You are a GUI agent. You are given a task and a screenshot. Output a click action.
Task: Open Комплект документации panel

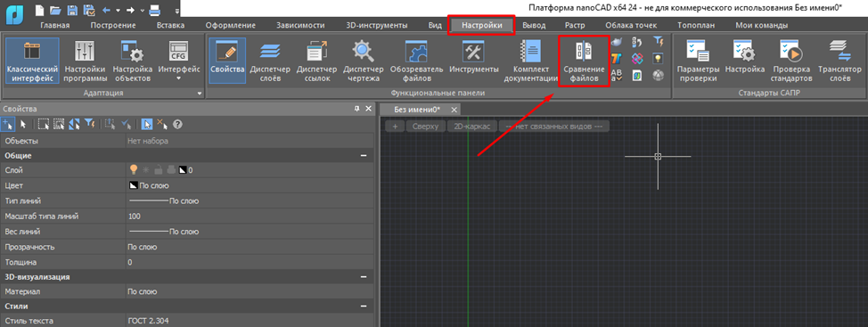(x=531, y=61)
